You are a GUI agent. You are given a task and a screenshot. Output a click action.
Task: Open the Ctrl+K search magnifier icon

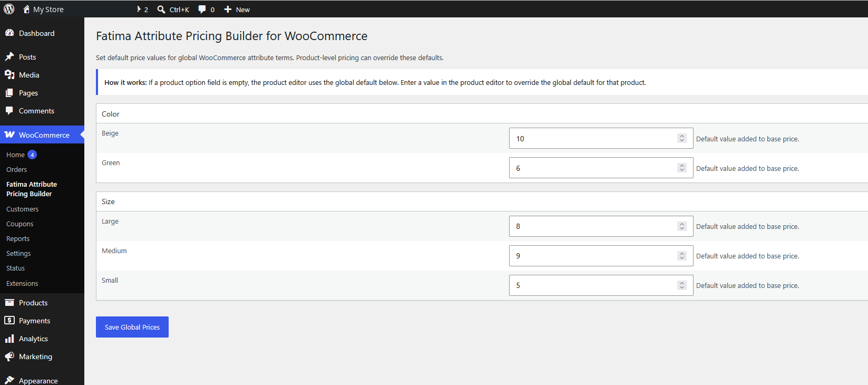tap(161, 9)
